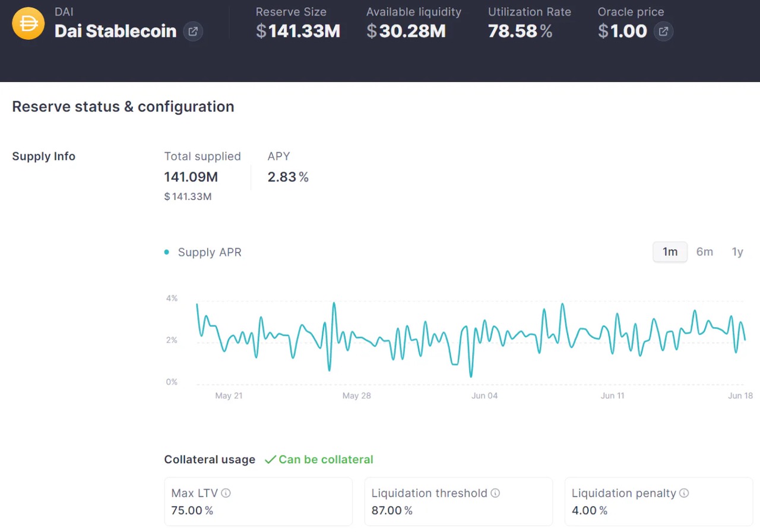760x532 pixels.
Task: Click the $141.33M subtext under Total supplied
Action: tap(188, 197)
